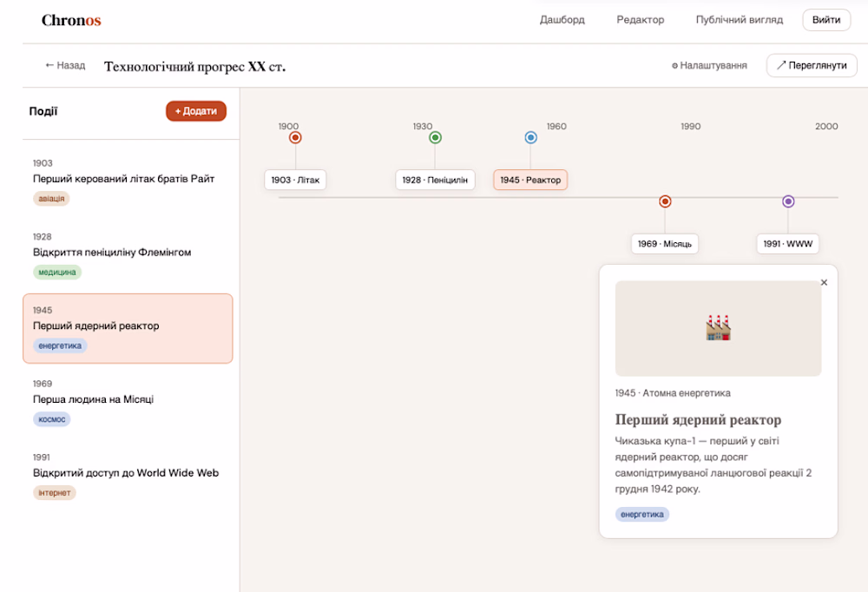868x592 pixels.
Task: Close the event detail popup
Action: [824, 282]
